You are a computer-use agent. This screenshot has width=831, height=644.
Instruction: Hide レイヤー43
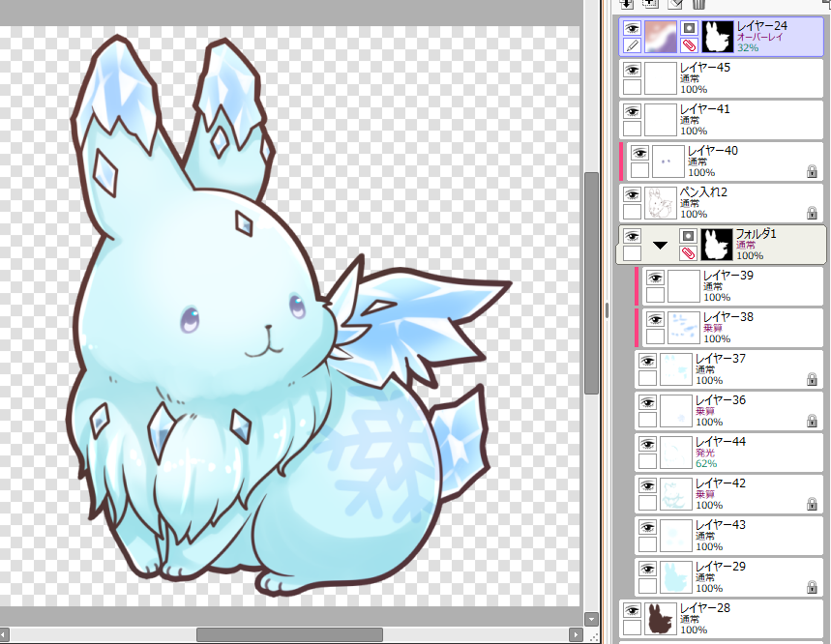[x=647, y=527]
